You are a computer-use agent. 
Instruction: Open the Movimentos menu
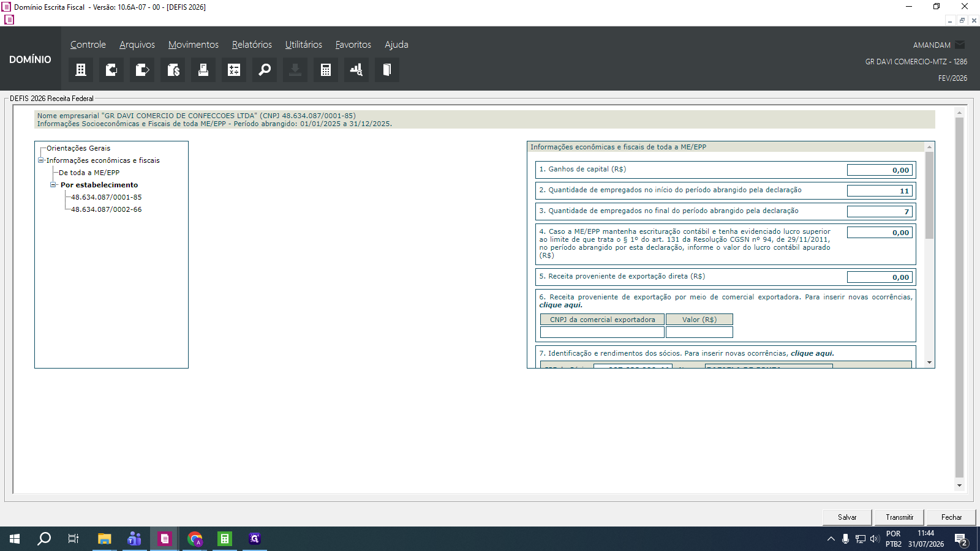click(x=194, y=45)
